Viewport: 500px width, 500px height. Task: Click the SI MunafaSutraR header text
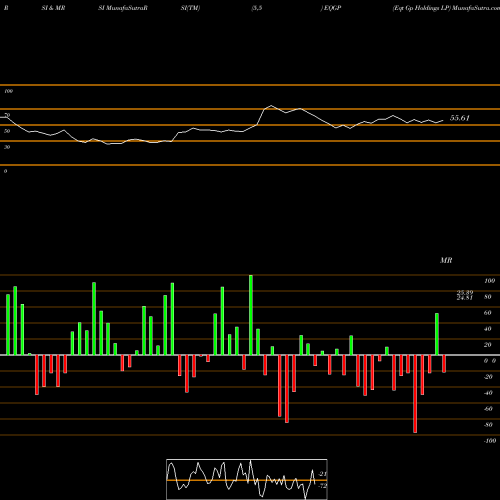coord(123,8)
